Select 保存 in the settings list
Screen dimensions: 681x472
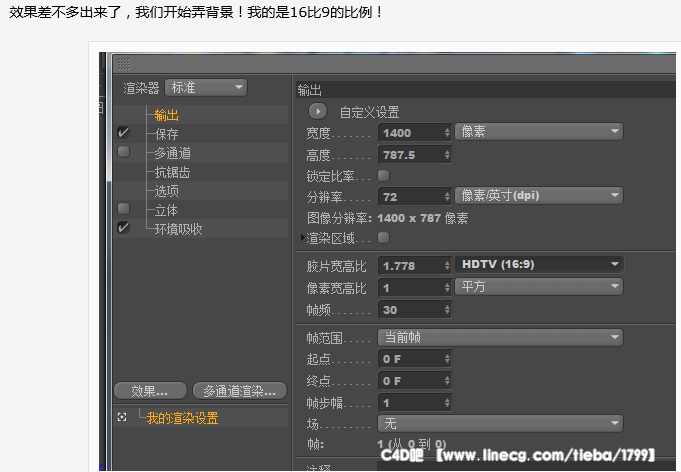[x=166, y=134]
